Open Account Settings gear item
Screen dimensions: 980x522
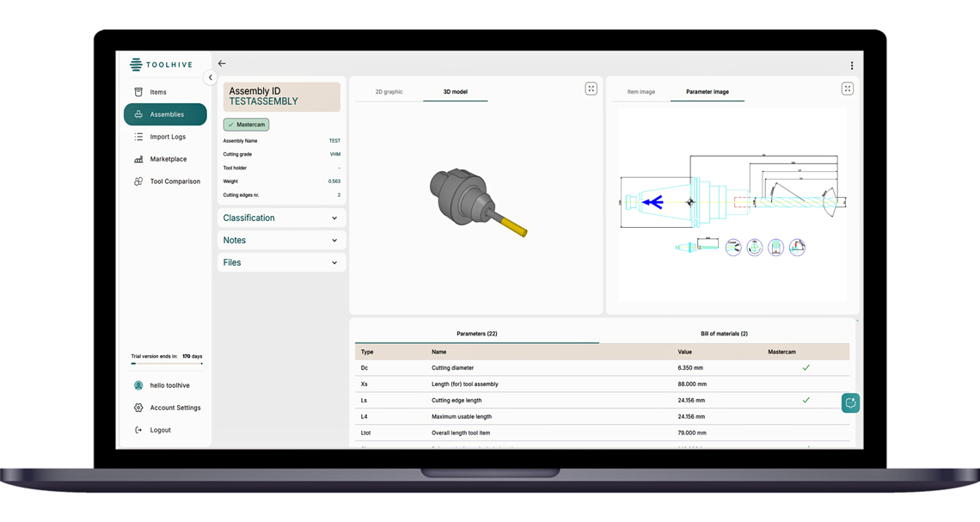point(175,408)
